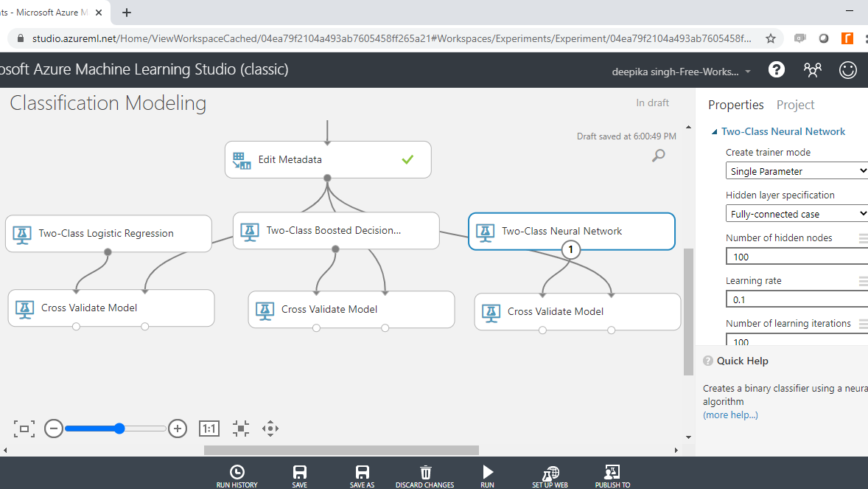Viewport: 868px width, 489px height.
Task: Click the Quick Help heading
Action: [742, 361]
